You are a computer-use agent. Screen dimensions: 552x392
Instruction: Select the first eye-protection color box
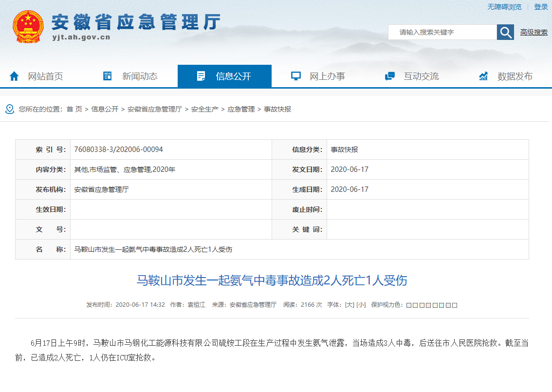[409, 305]
